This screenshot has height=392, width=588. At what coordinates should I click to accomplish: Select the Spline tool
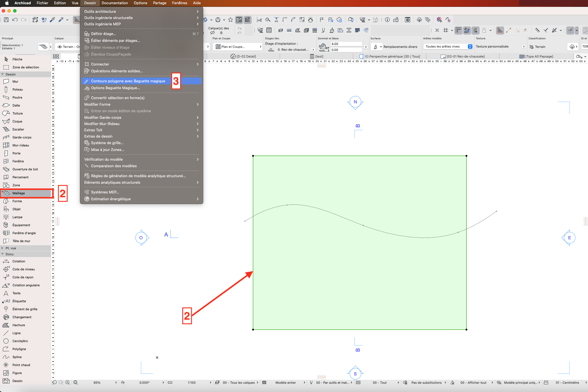(x=26, y=357)
